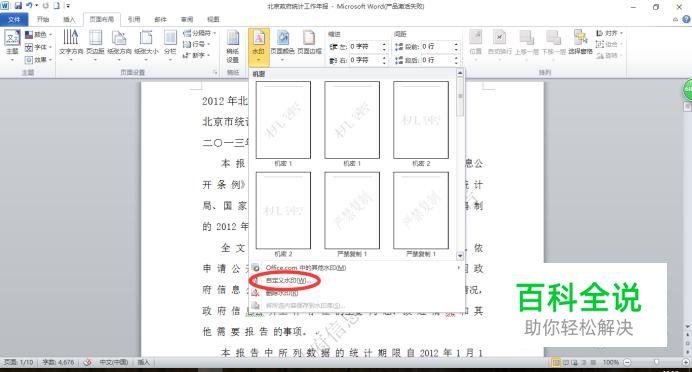
Task: Open the 行号 (Line Numbers) dropdown
Action: click(x=196, y=44)
